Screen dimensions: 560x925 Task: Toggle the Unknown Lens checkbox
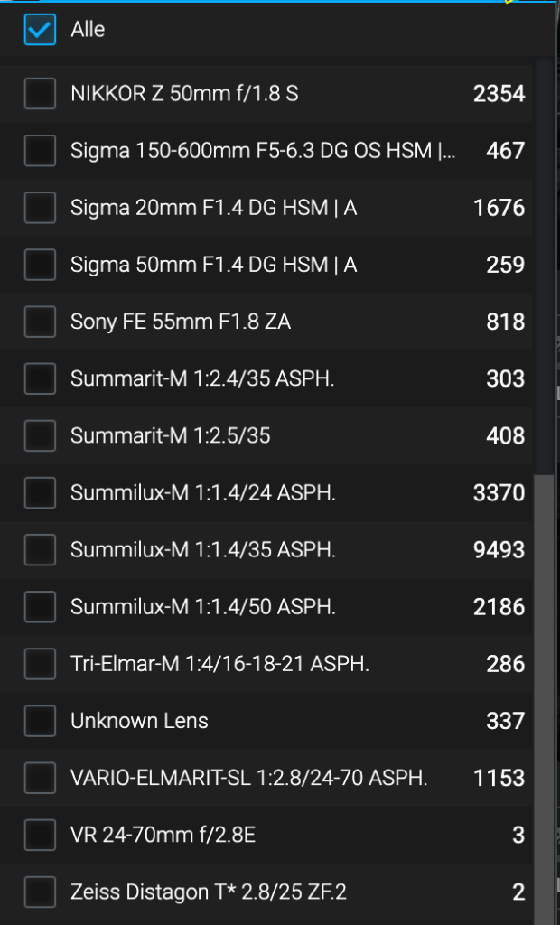(40, 721)
